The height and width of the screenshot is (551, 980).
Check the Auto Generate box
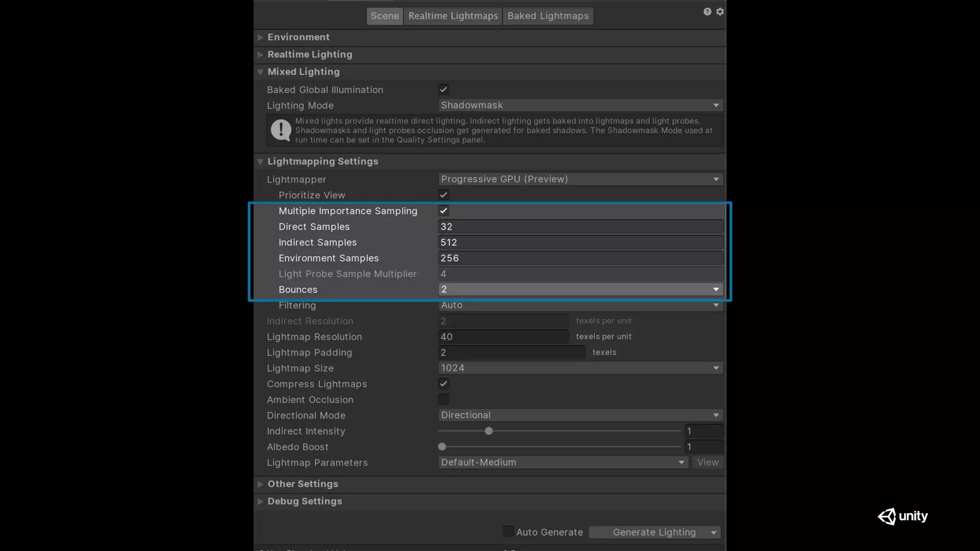(508, 531)
